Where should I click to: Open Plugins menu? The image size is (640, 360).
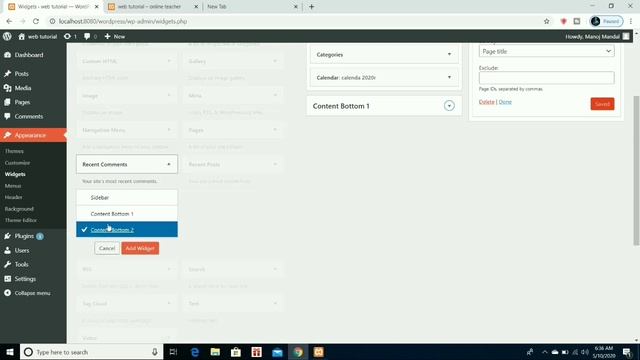[x=24, y=236]
